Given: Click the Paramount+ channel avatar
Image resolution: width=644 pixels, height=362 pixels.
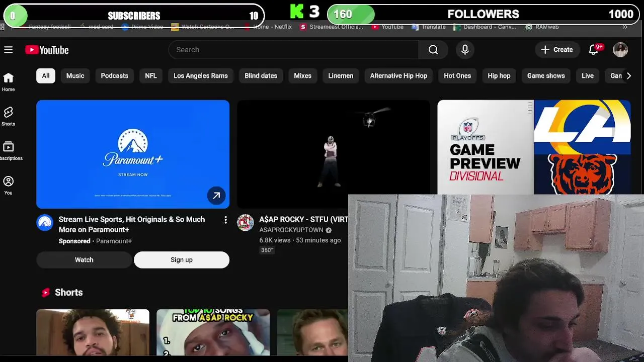Looking at the screenshot, I should coord(45,223).
